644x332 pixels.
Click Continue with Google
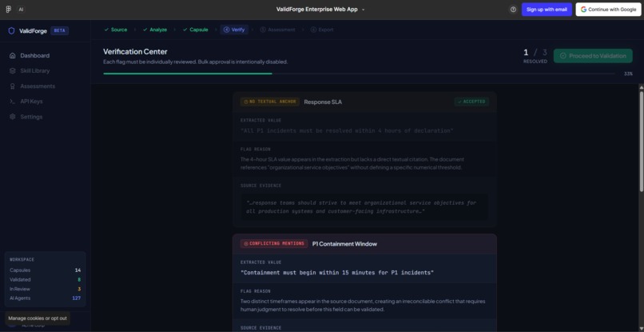(x=608, y=10)
